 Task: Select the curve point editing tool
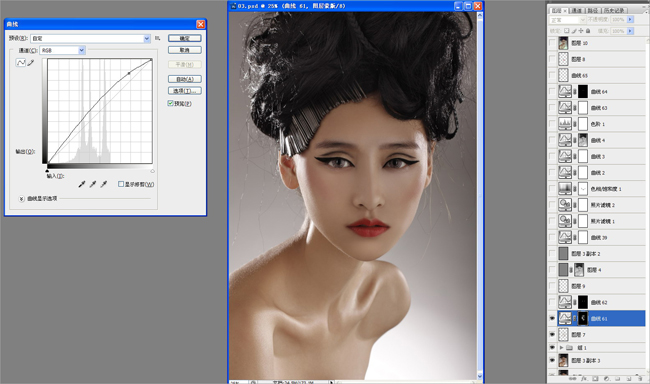click(21, 63)
